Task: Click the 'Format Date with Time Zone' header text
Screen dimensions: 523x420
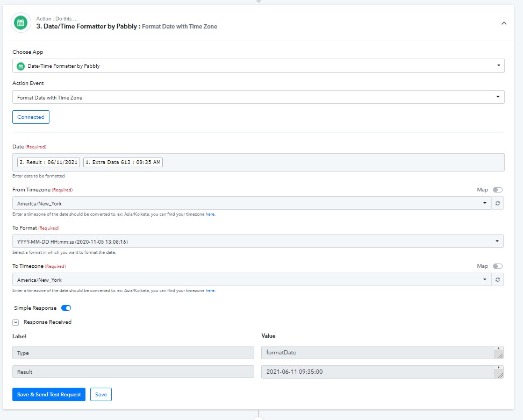Action: tap(180, 26)
